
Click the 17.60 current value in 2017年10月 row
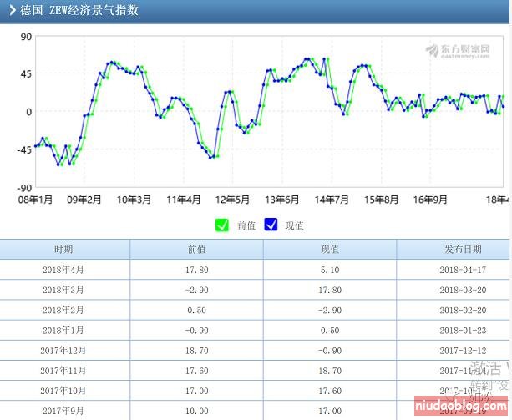[x=330, y=391]
